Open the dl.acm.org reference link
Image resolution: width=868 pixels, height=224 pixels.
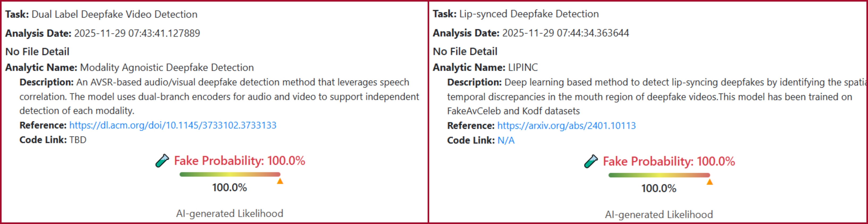pyautogui.click(x=173, y=125)
